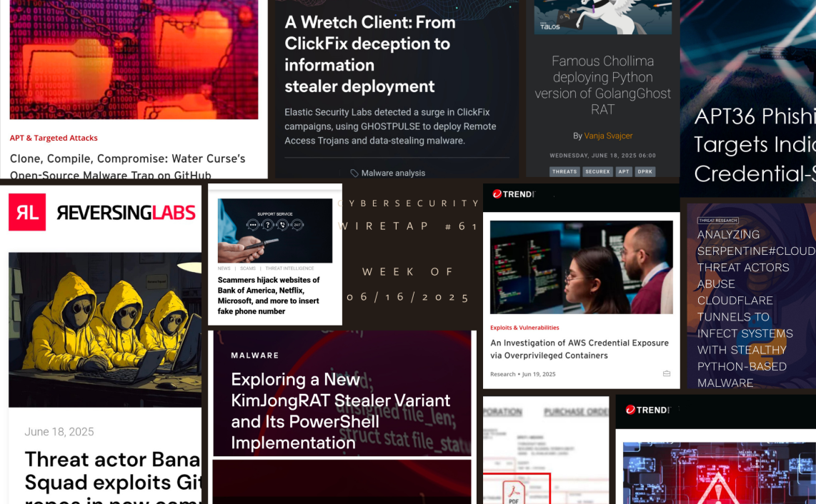Select the SECUREX tag
The height and width of the screenshot is (504, 816).
click(x=597, y=171)
